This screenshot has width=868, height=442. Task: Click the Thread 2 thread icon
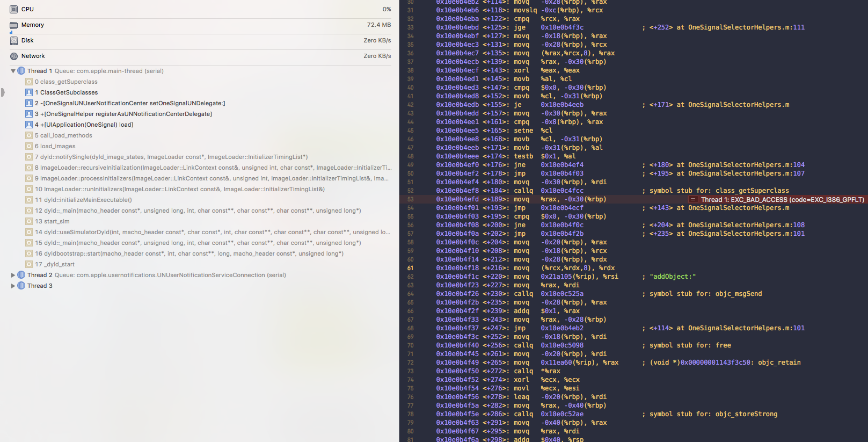pos(21,275)
